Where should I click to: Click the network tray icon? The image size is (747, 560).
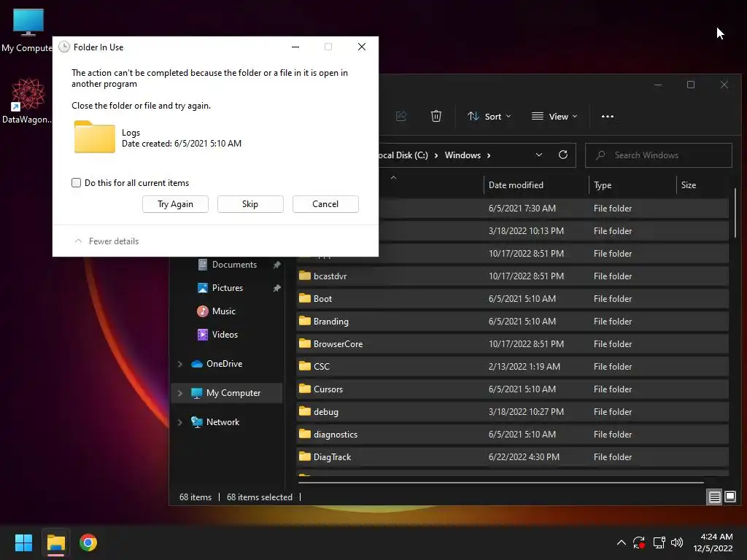[659, 542]
